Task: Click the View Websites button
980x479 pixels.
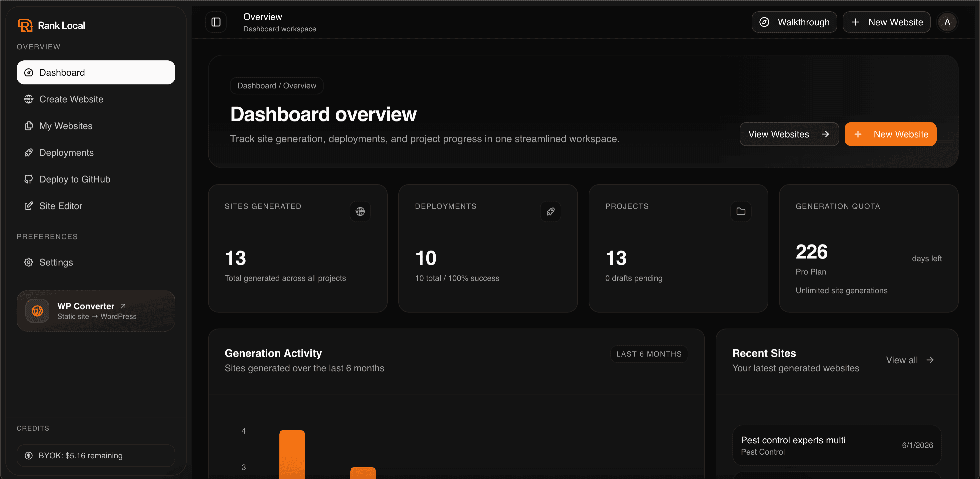Action: [789, 134]
